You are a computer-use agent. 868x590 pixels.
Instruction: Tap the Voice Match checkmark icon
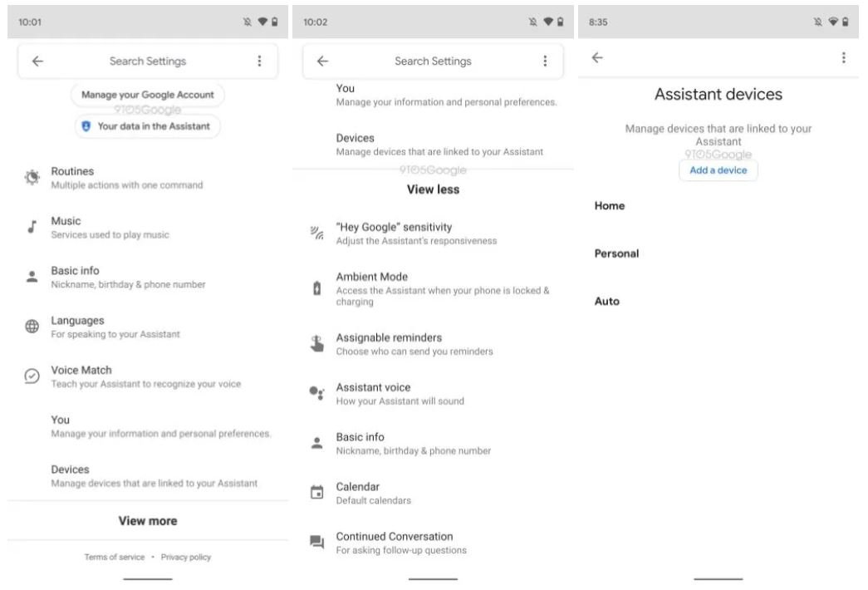[x=32, y=376]
